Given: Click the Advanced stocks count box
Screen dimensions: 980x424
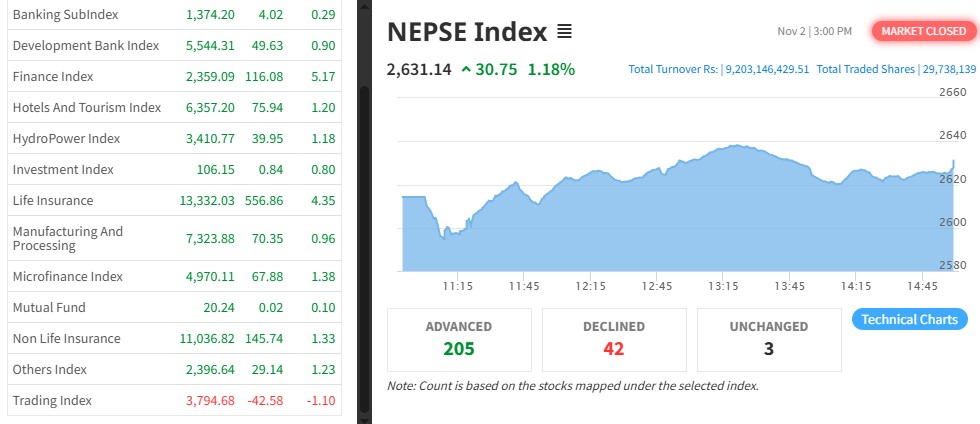Looking at the screenshot, I should click(459, 339).
